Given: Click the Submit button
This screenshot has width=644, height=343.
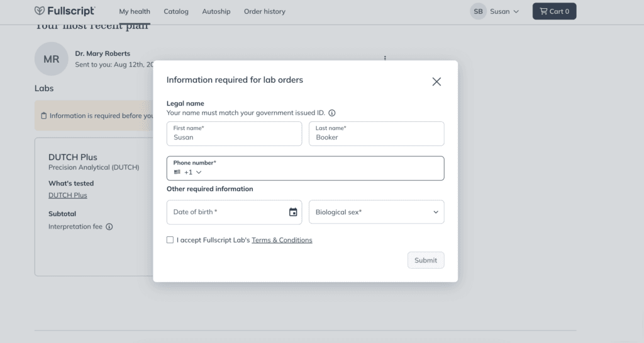Looking at the screenshot, I should click(x=426, y=260).
